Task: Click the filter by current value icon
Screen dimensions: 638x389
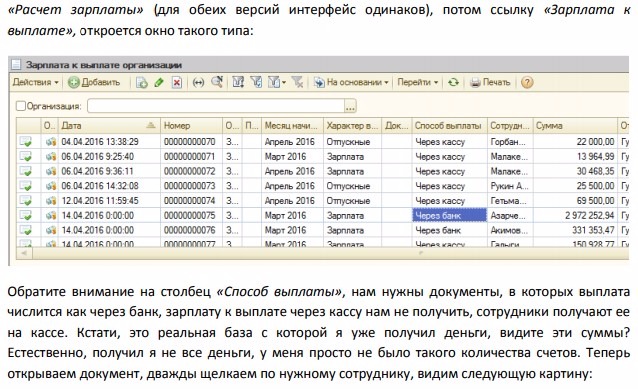Action: [256, 83]
